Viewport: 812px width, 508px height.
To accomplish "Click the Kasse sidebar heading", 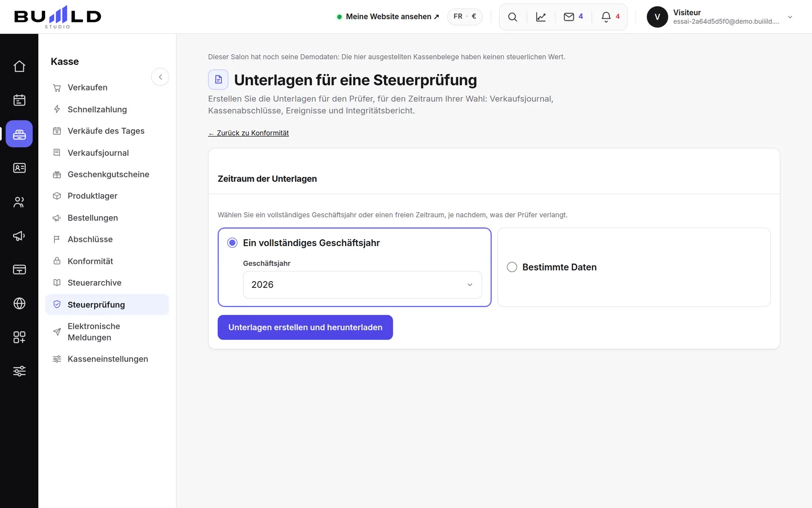I will (65, 62).
